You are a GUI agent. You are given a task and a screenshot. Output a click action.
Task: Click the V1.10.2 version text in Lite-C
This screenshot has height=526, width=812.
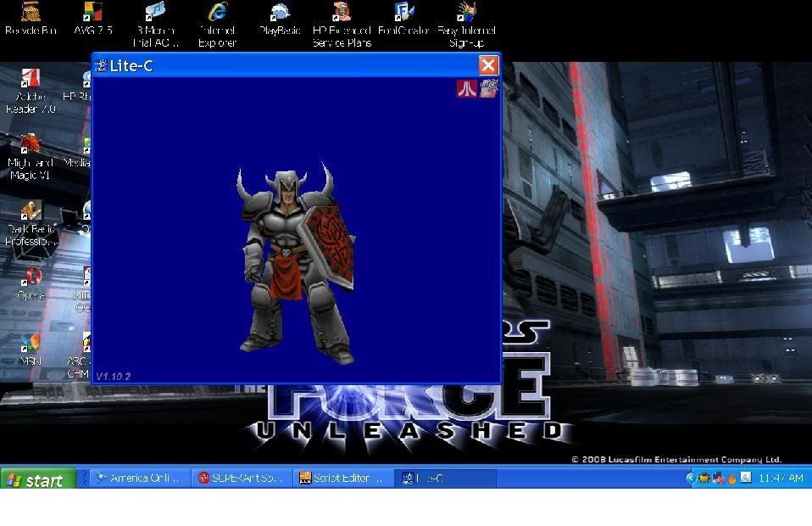pyautogui.click(x=114, y=376)
